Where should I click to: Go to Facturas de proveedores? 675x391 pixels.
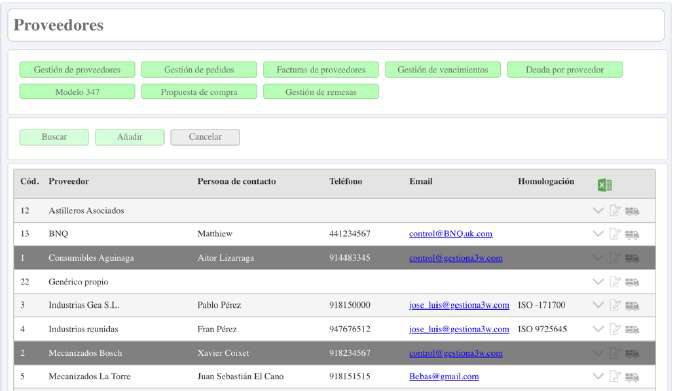click(321, 70)
